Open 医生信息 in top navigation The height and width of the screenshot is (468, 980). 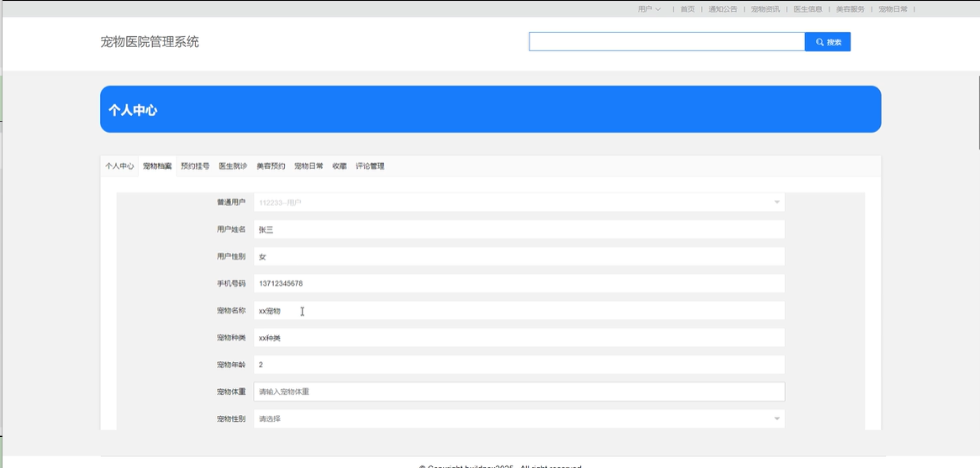[808, 9]
